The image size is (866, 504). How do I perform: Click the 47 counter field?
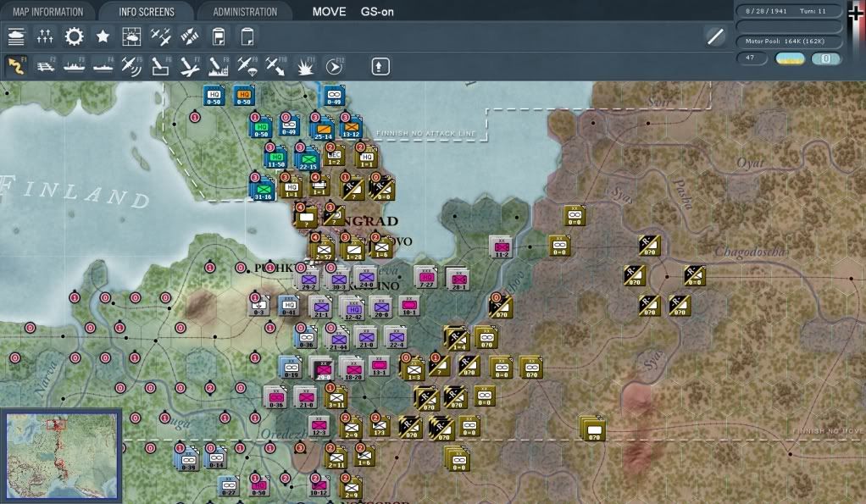(x=752, y=58)
